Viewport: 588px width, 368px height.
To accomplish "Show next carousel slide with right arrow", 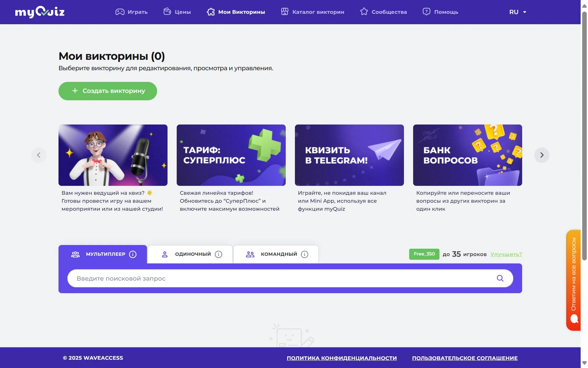I will (x=542, y=155).
